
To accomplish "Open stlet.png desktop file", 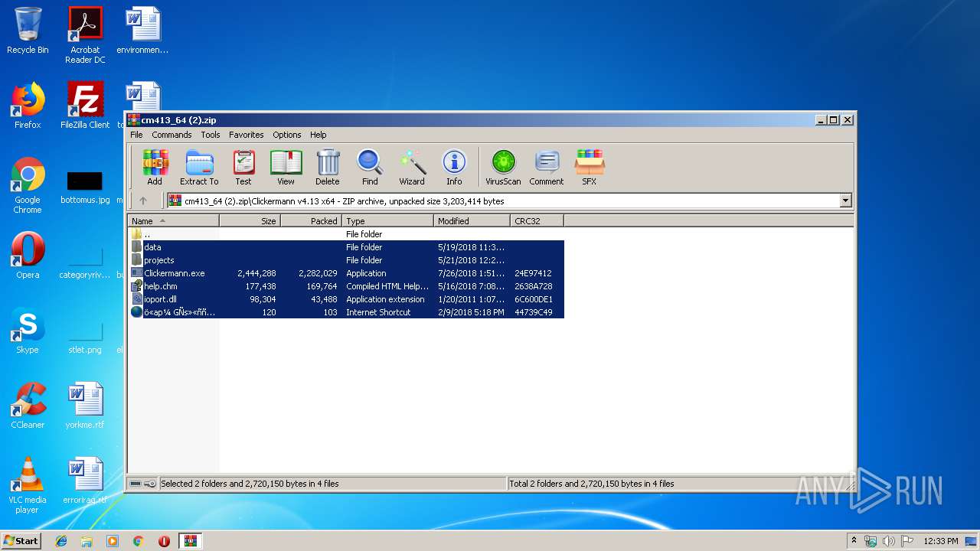I will click(x=85, y=335).
